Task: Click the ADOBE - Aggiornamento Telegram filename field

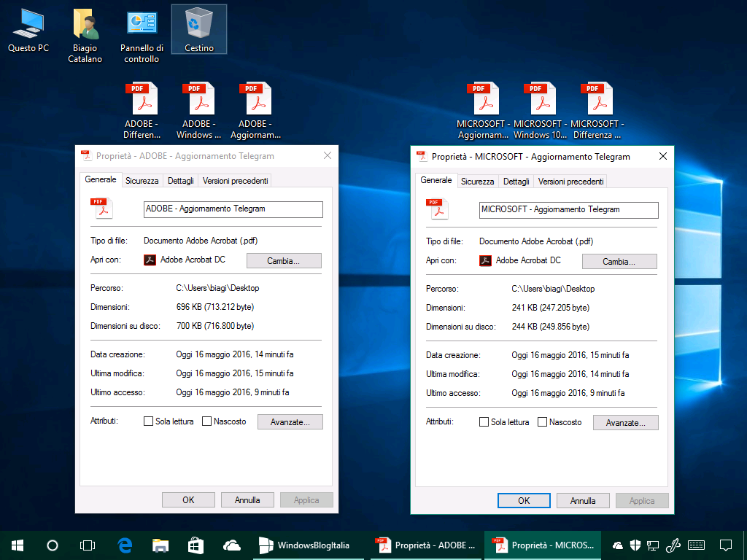Action: pos(233,209)
